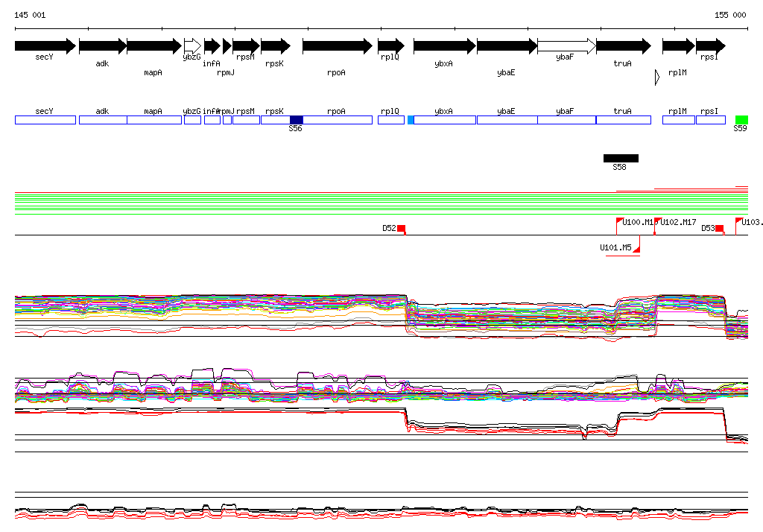This screenshot has height=532, width=763.
Task: Select the black infA gene arrow
Action: click(x=212, y=46)
